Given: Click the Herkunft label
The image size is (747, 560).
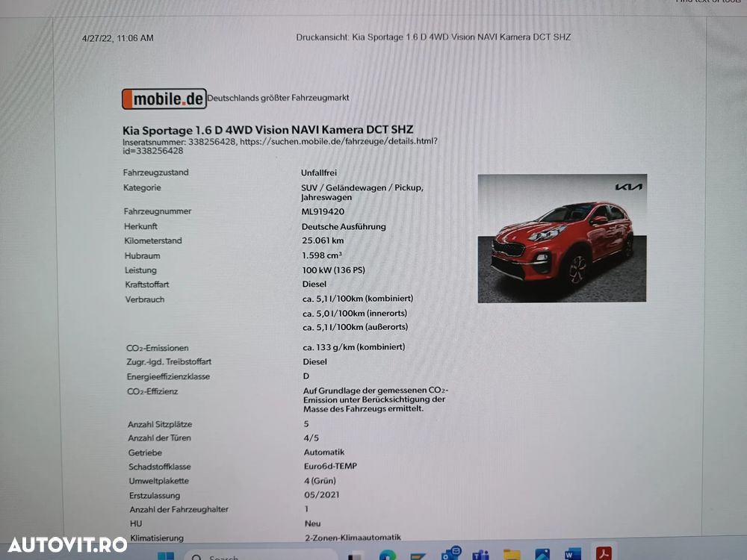Looking at the screenshot, I should pos(140,226).
